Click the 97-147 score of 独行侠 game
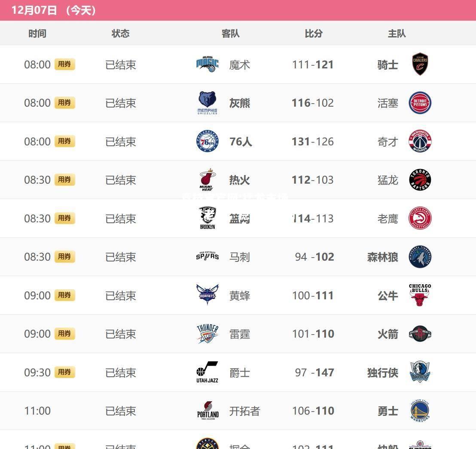 (x=314, y=372)
